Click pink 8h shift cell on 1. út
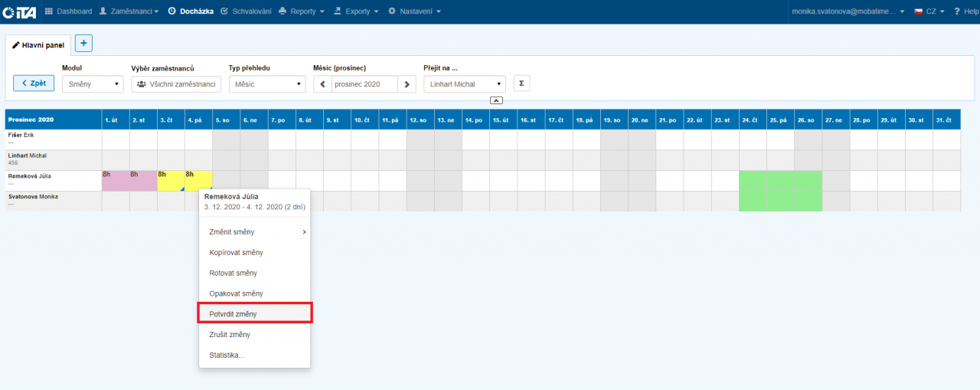This screenshot has width=980, height=390. tap(116, 181)
